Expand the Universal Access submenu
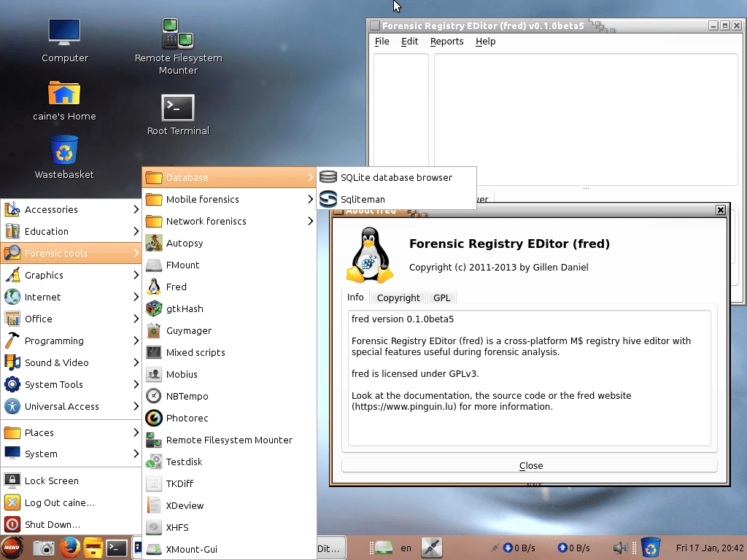 (x=71, y=407)
